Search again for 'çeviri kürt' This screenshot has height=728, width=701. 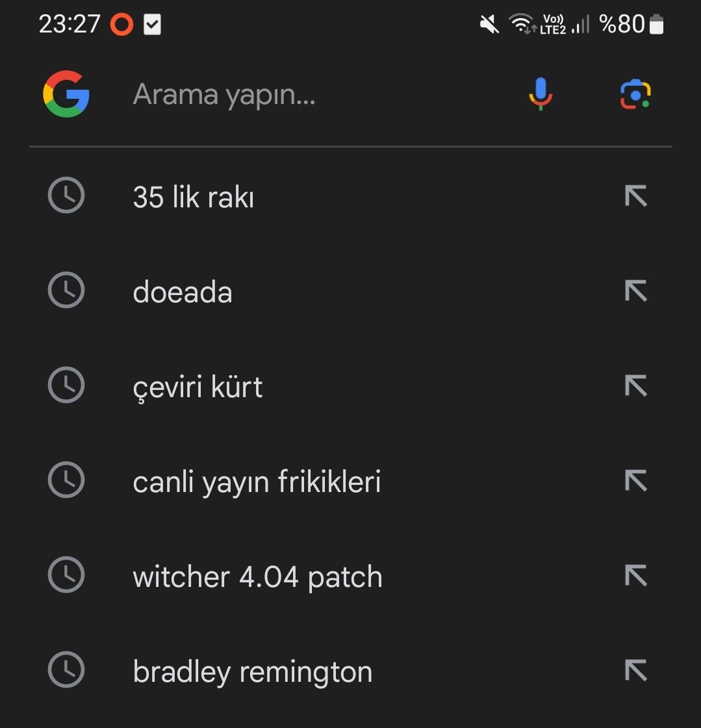[198, 387]
